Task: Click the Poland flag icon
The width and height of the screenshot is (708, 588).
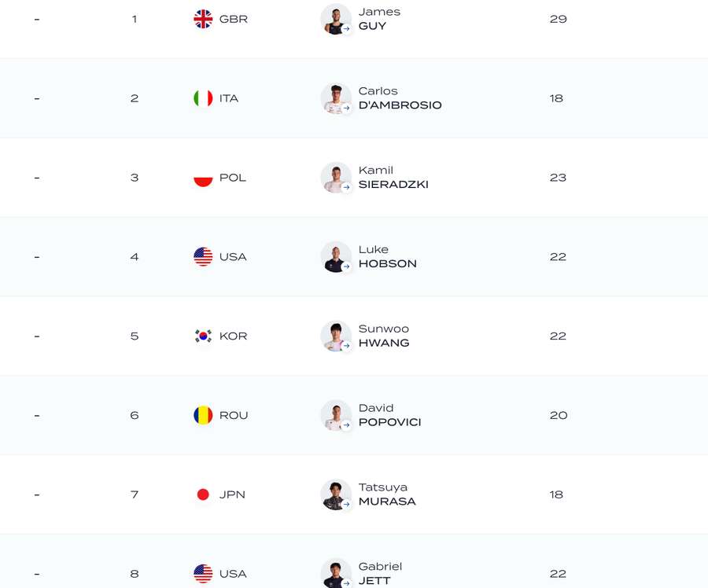Action: click(203, 178)
